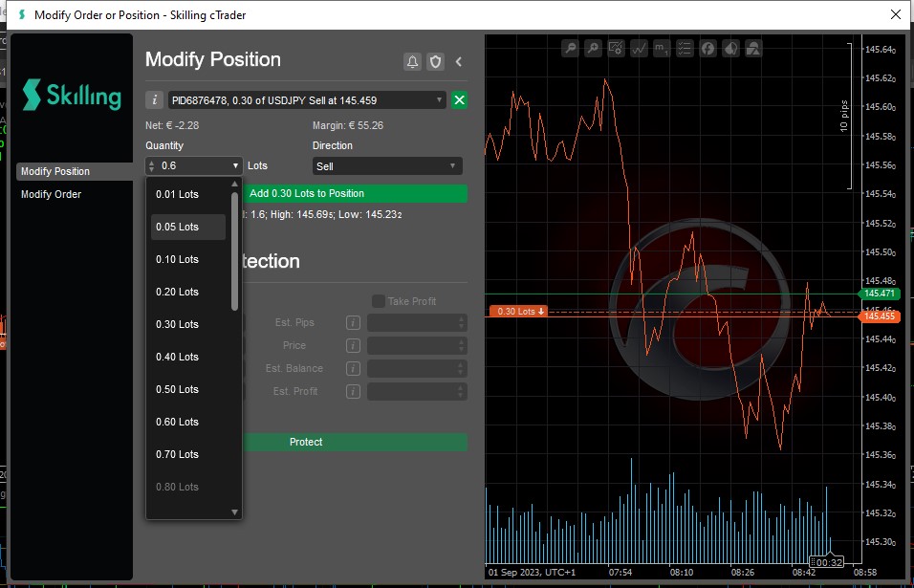Click the quantity list scroll-down arrow
The width and height of the screenshot is (914, 588).
(234, 512)
